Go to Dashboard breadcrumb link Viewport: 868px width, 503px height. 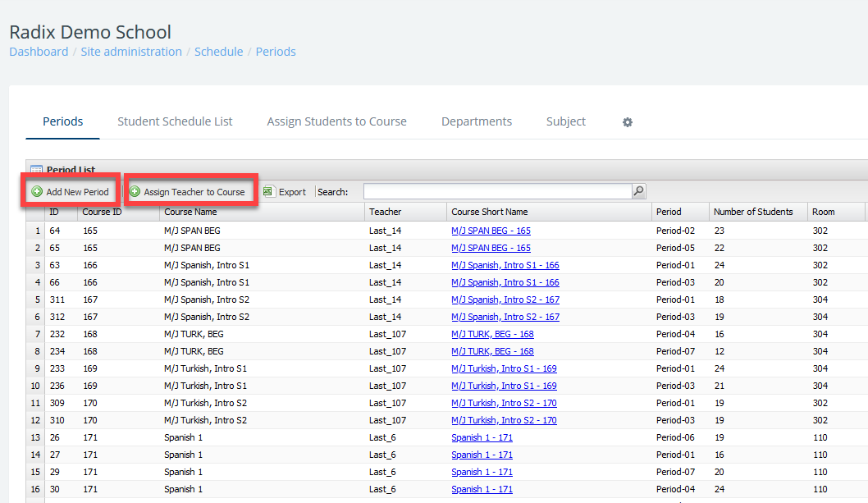(39, 52)
